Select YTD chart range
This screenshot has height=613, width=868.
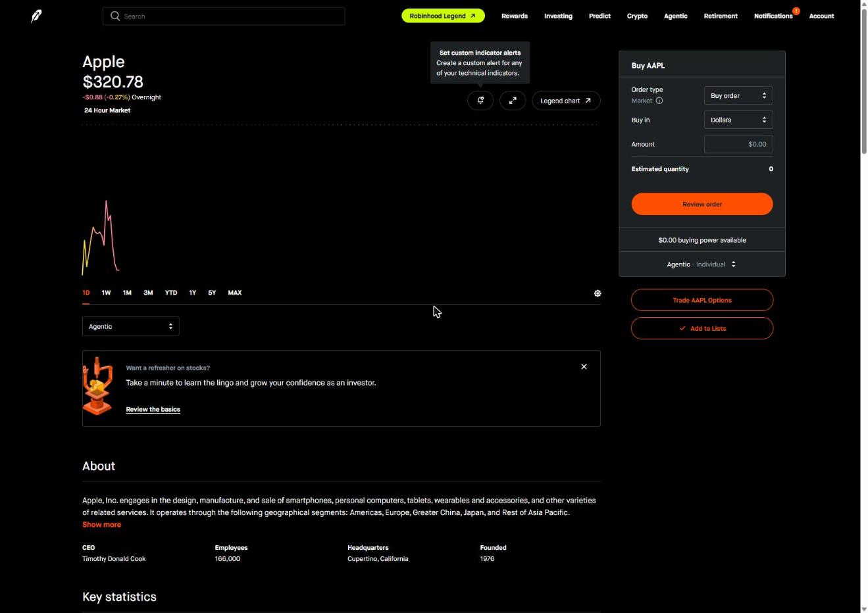171,293
